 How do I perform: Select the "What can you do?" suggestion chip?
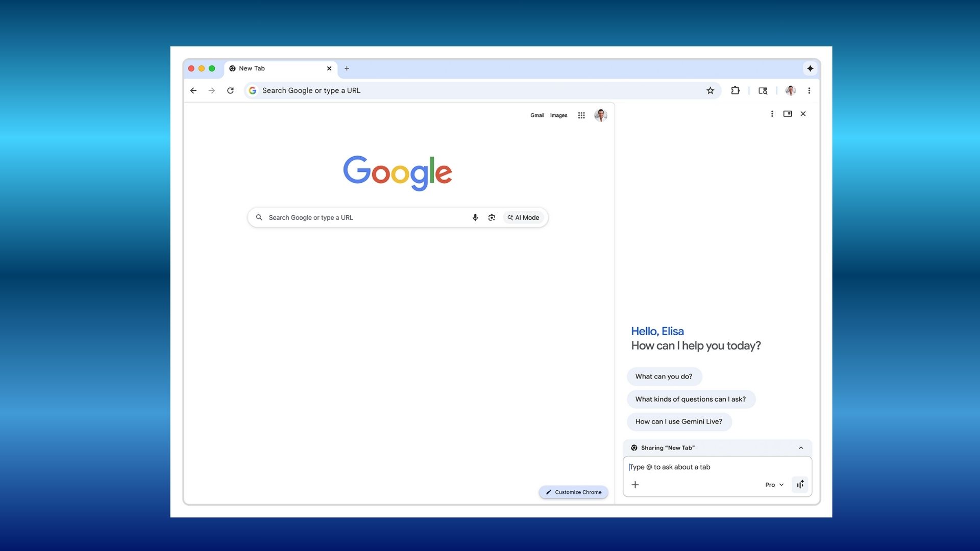point(664,377)
